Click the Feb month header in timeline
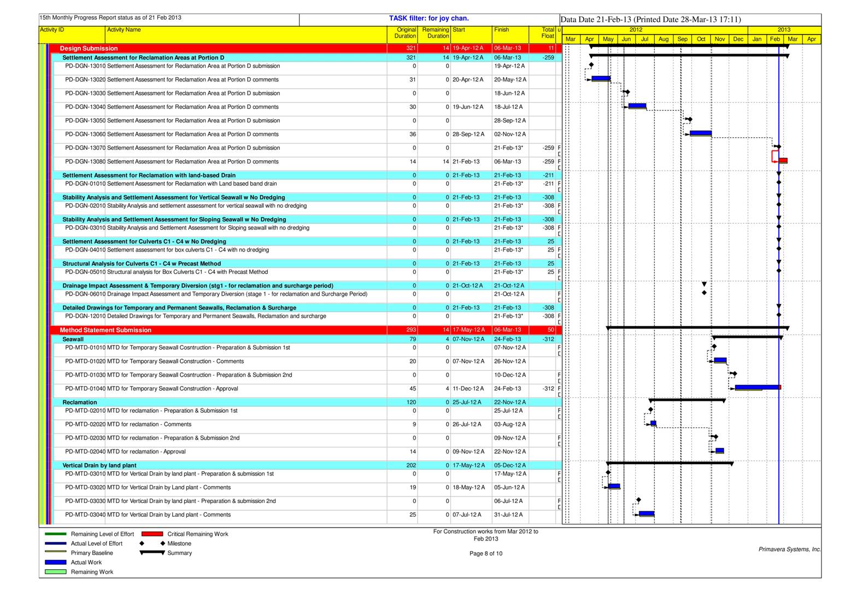868x614 pixels. point(775,39)
